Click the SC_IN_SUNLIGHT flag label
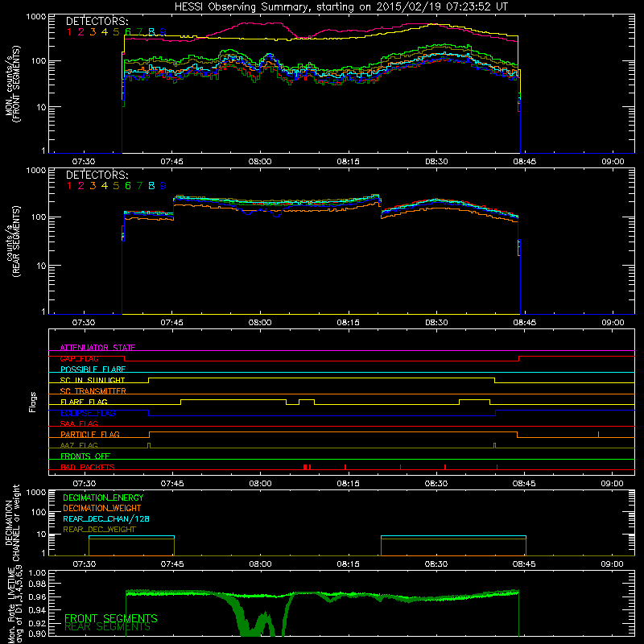The image size is (644, 644). click(x=93, y=380)
